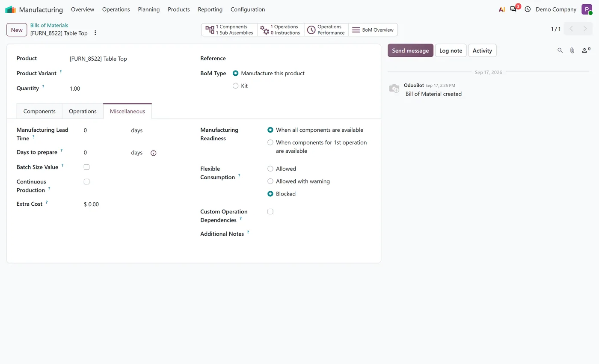Click the New button
The image size is (599, 364).
(17, 30)
